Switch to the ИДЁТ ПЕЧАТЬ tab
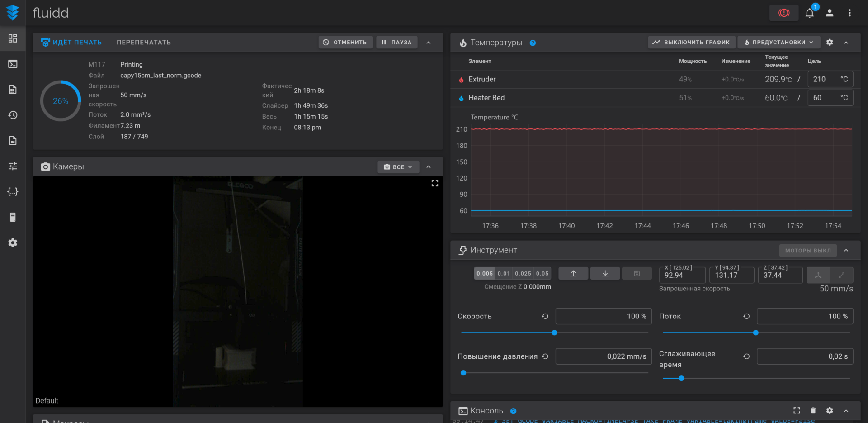The width and height of the screenshot is (868, 423). point(71,42)
